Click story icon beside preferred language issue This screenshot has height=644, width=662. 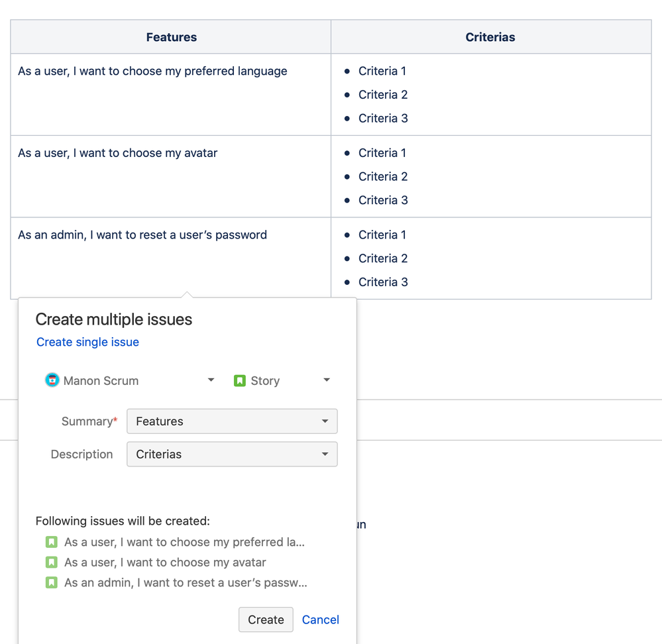[51, 542]
